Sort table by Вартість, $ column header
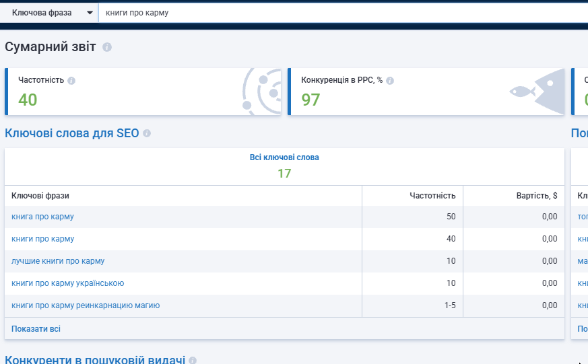The image size is (588, 364). click(x=537, y=196)
